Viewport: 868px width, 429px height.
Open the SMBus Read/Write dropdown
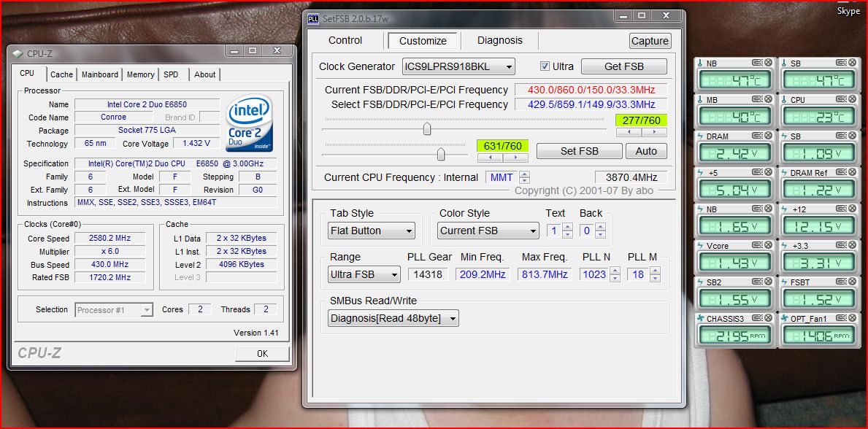tap(393, 318)
